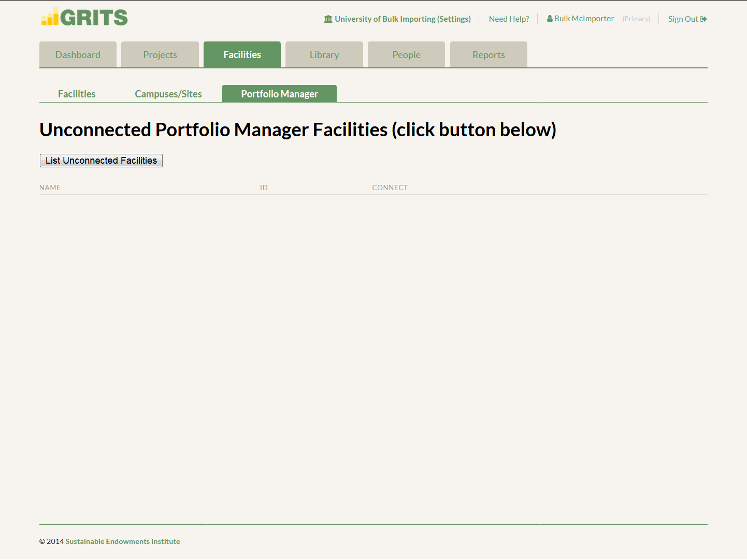Visit the Sustainable Endowments Institute link
The image size is (747, 560).
(x=123, y=541)
